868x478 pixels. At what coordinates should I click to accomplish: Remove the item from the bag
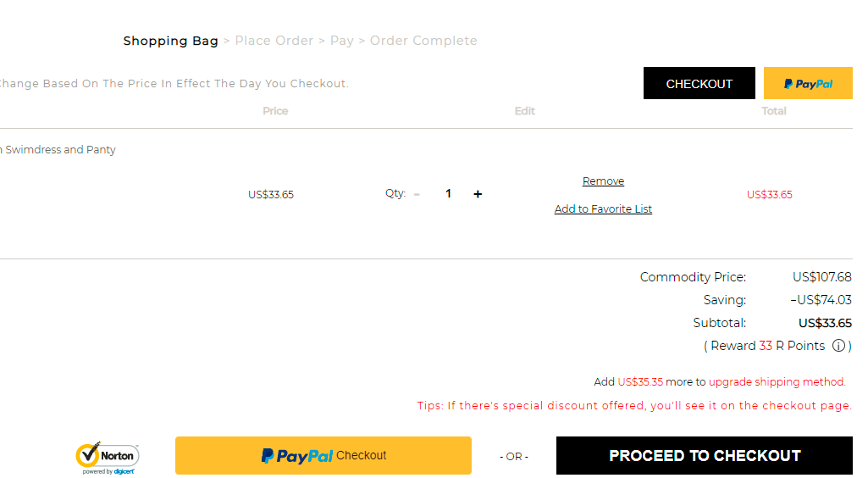(x=603, y=181)
